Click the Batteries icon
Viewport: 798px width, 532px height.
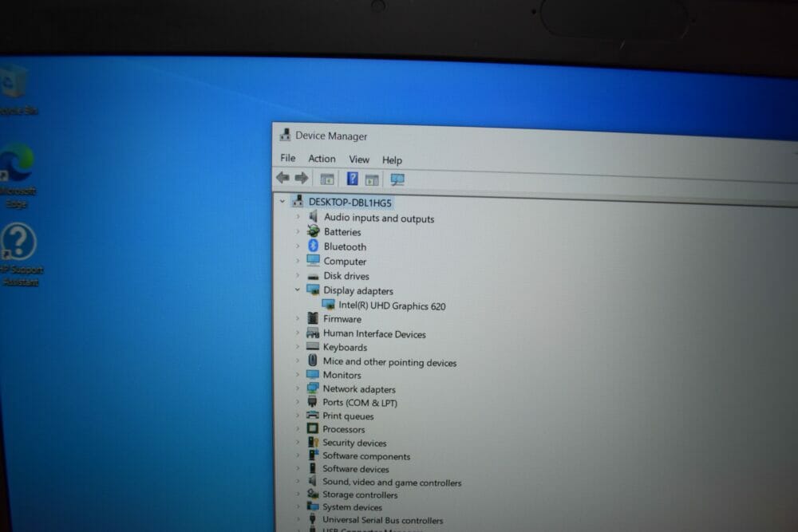(x=313, y=231)
